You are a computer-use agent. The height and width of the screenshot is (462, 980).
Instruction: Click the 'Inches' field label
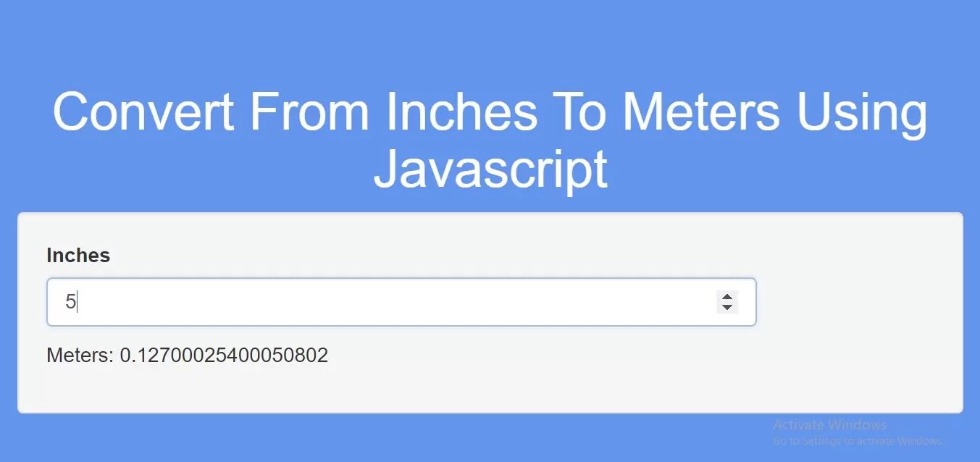pyautogui.click(x=78, y=255)
